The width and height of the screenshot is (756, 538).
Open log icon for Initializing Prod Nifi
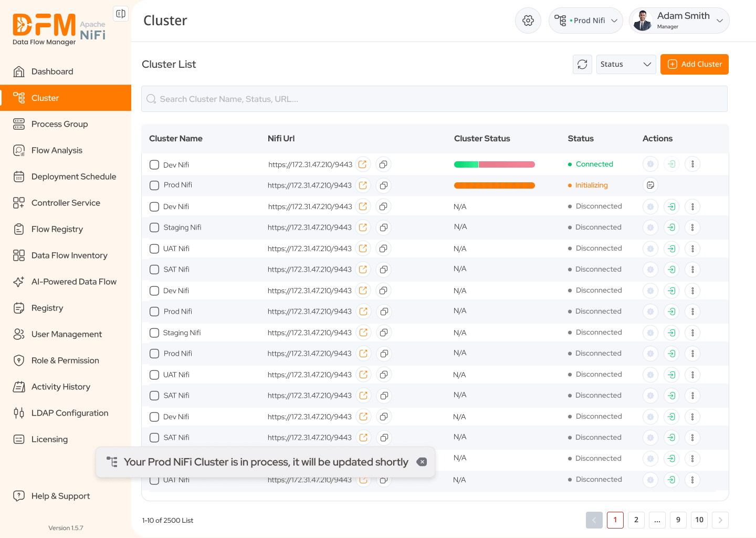click(650, 185)
